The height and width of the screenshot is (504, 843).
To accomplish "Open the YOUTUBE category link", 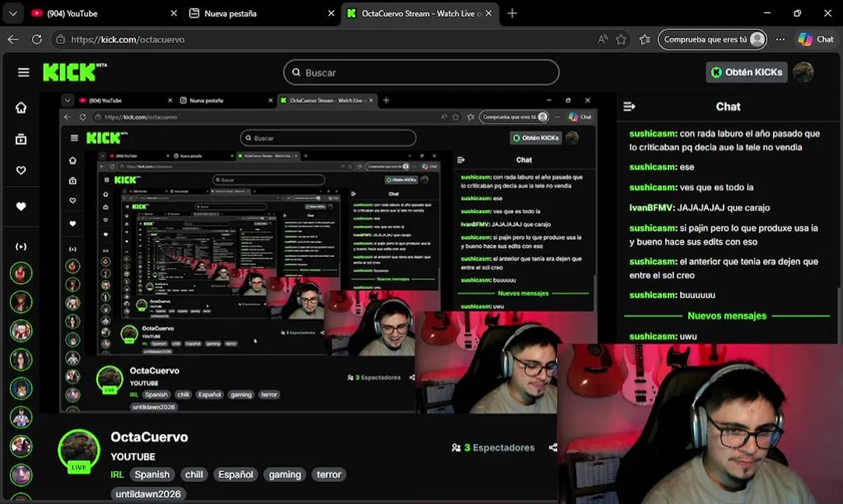I will point(133,456).
